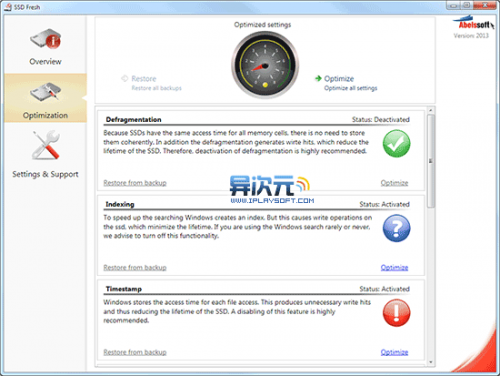Click Optimize link under Indexing
Screen dimensions: 500x376
point(394,267)
